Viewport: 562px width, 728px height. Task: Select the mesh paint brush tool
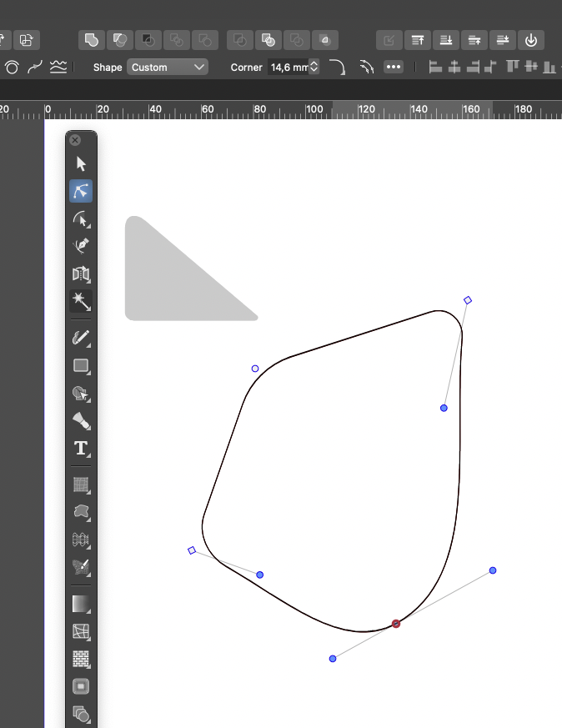pyautogui.click(x=81, y=567)
